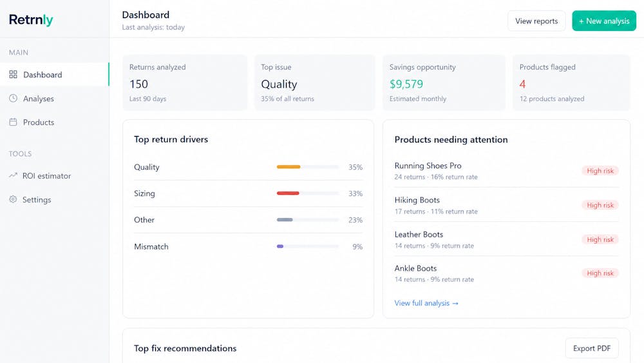The height and width of the screenshot is (363, 644).
Task: Select the Returns analyzed card
Action: [x=185, y=83]
